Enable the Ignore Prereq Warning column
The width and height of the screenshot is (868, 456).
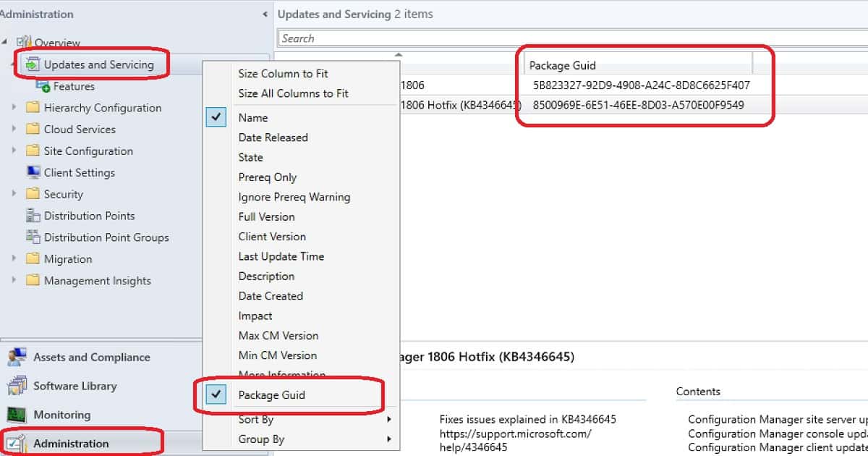294,197
